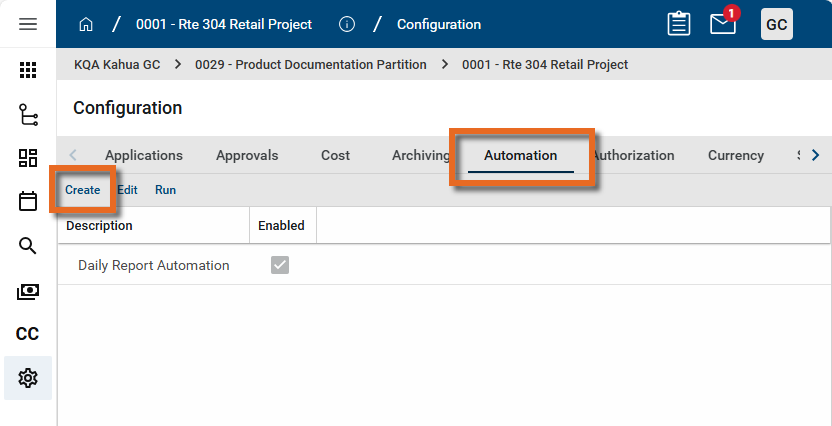Open the apps grid launcher
832x426 pixels.
[28, 70]
